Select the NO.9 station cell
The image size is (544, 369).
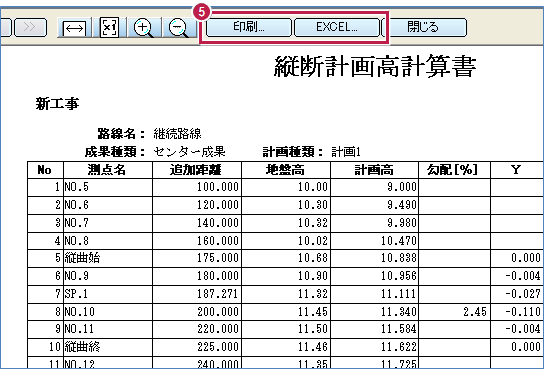tap(108, 276)
